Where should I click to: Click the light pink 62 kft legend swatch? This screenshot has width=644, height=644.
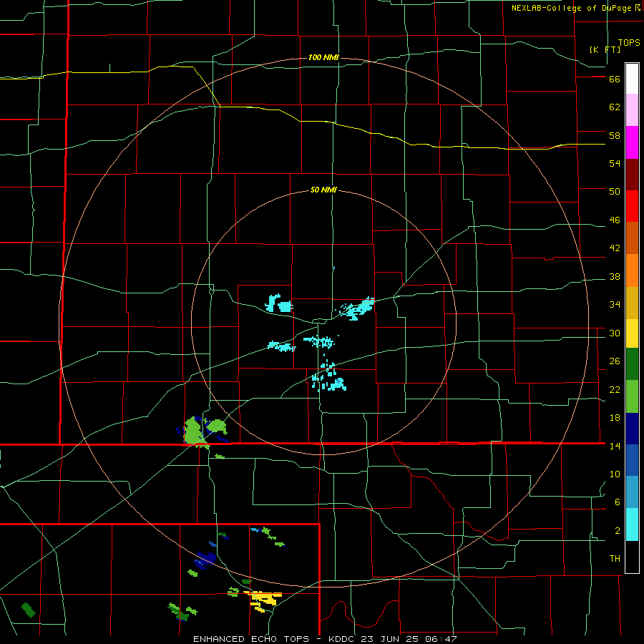[632, 109]
